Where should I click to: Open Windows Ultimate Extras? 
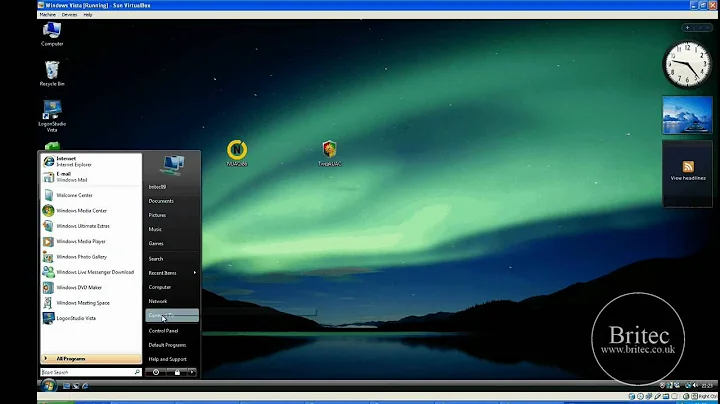click(x=91, y=226)
